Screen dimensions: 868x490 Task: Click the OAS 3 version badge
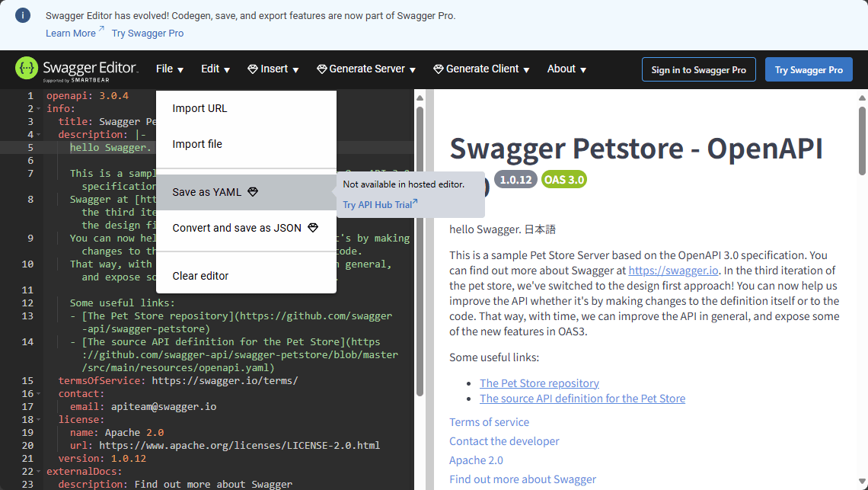(563, 178)
